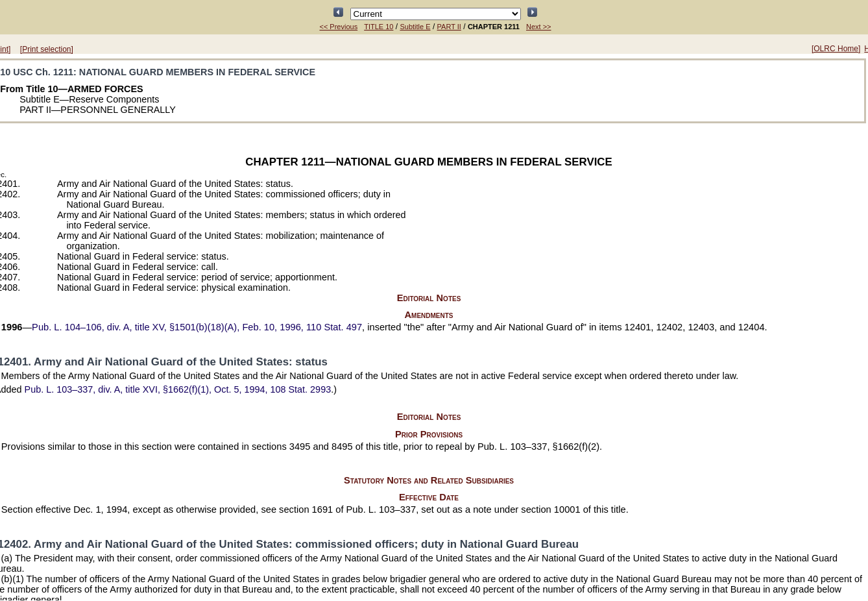Select contents row 'National Guard in Federal service: physical examination.'
The width and height of the screenshot is (868, 601).
(174, 288)
